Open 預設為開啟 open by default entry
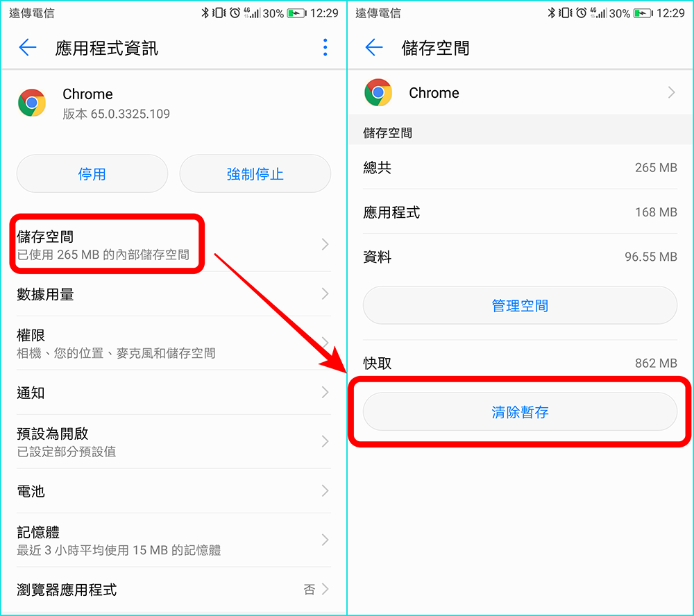The image size is (694, 616). (x=173, y=442)
